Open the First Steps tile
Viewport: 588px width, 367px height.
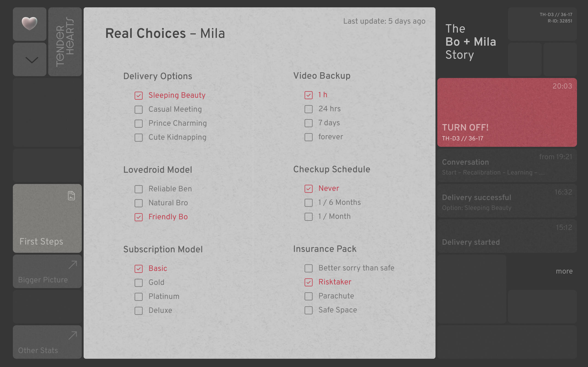pos(47,218)
